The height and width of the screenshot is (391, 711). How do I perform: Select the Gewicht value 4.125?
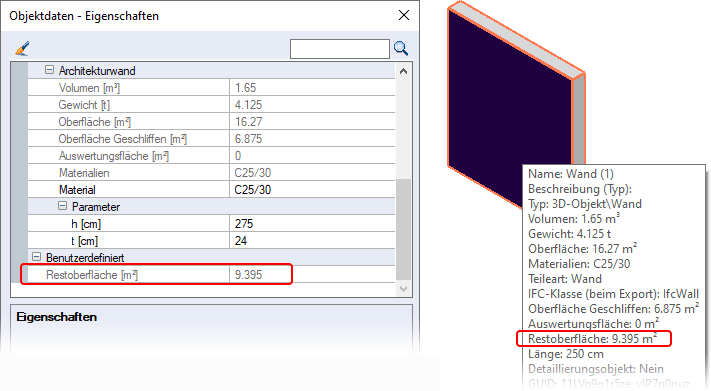tap(248, 105)
